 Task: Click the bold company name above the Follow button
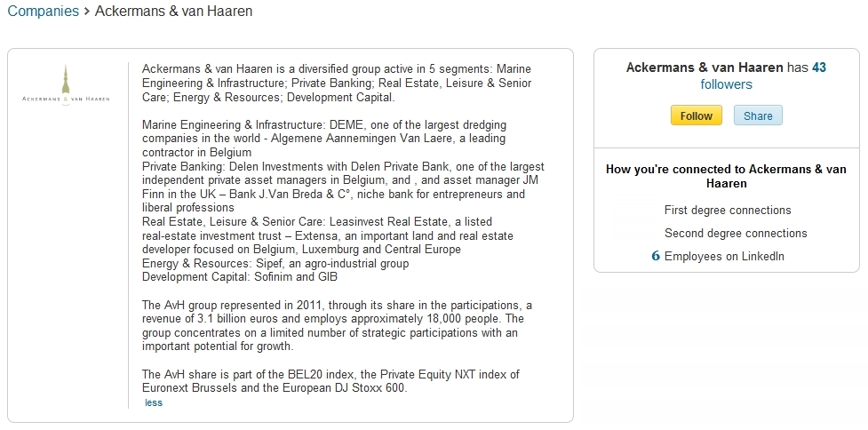[x=705, y=68]
